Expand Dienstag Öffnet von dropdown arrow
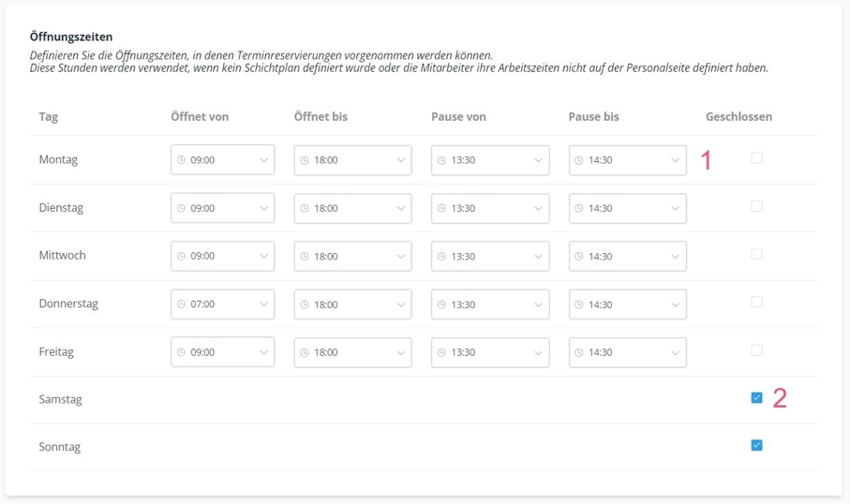The width and height of the screenshot is (850, 504). [264, 208]
